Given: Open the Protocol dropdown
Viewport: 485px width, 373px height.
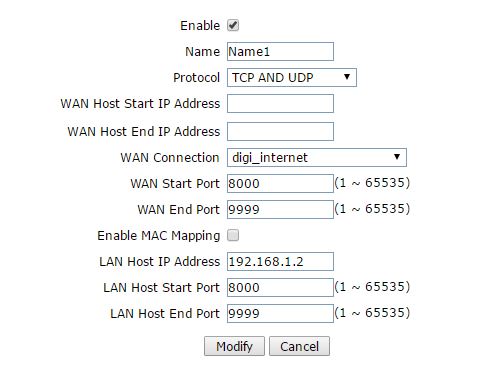Looking at the screenshot, I should click(x=292, y=78).
